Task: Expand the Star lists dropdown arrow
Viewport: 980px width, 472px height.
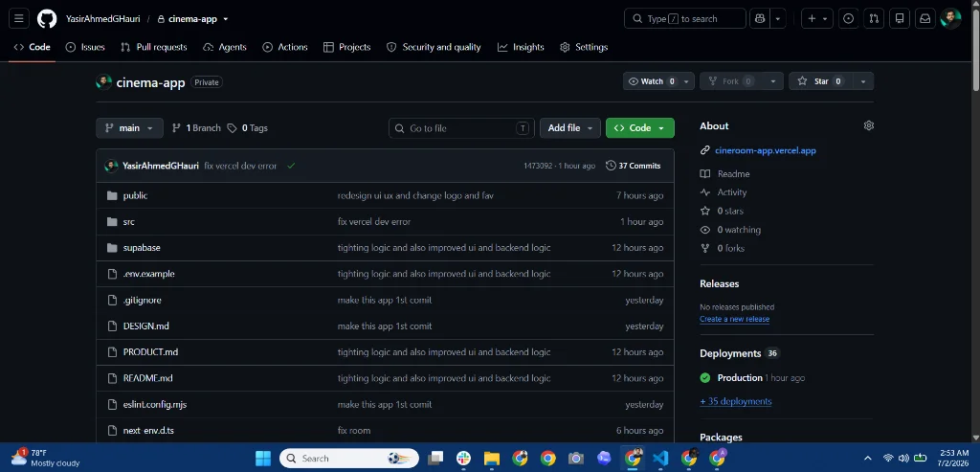Action: [x=863, y=81]
